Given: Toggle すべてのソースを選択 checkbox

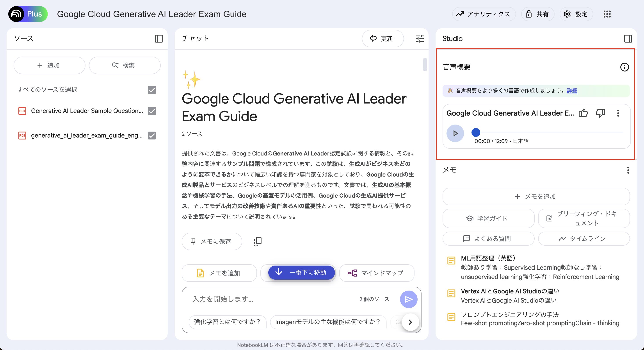Looking at the screenshot, I should coord(152,90).
